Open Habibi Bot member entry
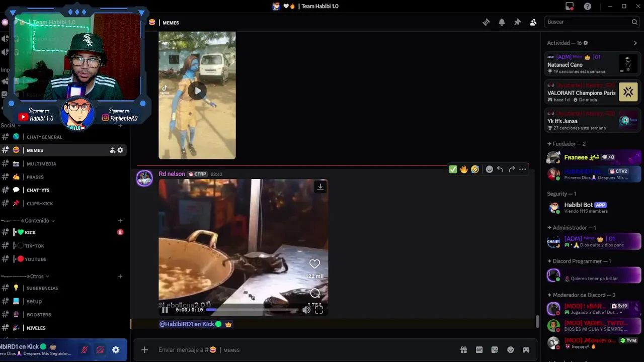Screen dimensions: 644x362 [x=593, y=208]
